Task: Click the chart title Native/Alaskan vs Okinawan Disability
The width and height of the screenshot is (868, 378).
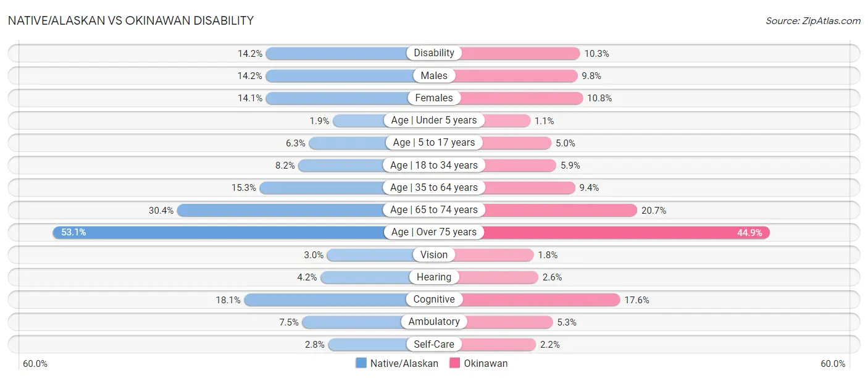Action: (x=131, y=20)
